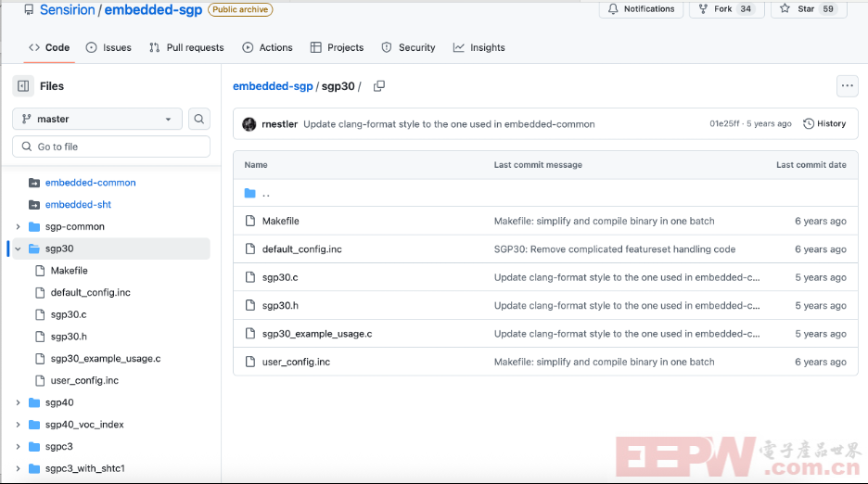This screenshot has width=868, height=484.
Task: Click the sgpc3 folder icon in tree
Action: (34, 446)
